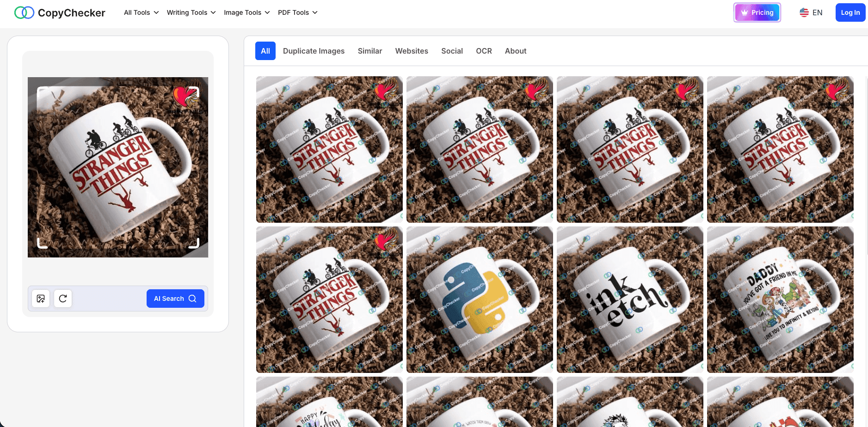This screenshot has width=868, height=427.
Task: Switch to the OCR tab
Action: 484,51
